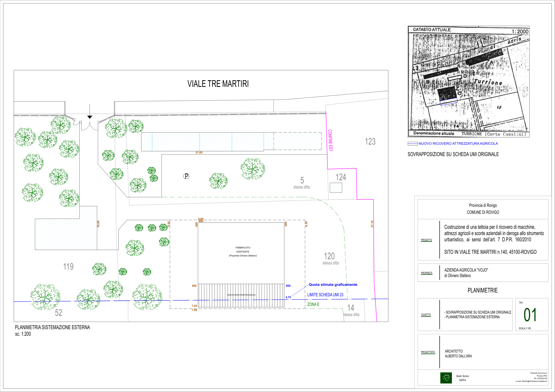Click the underlined PROGETTISTA label
This screenshot has height=392, width=555.
pyautogui.click(x=428, y=352)
